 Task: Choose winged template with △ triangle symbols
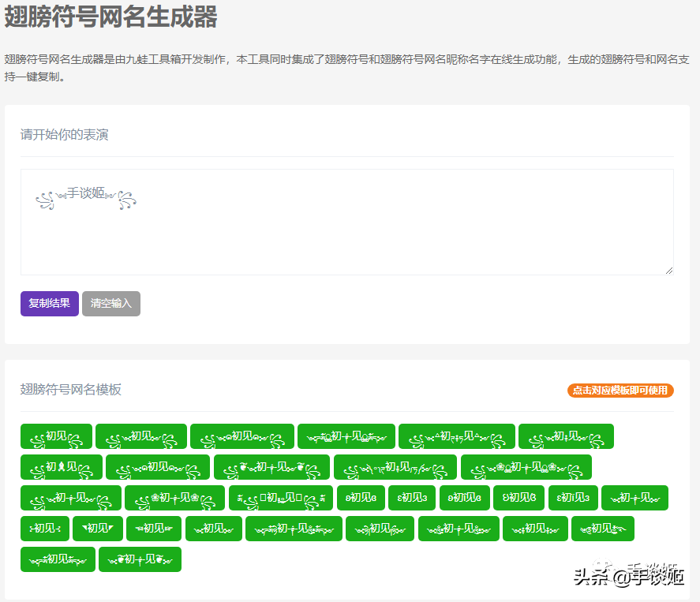pos(457,436)
